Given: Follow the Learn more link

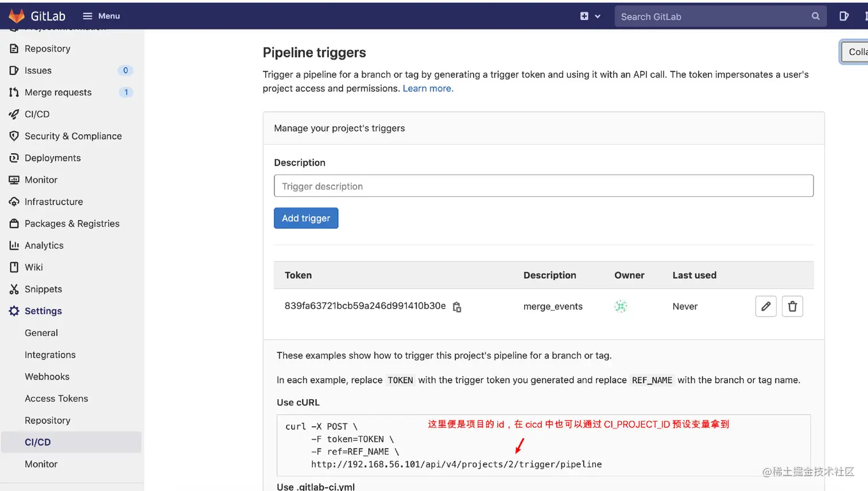Looking at the screenshot, I should 428,88.
